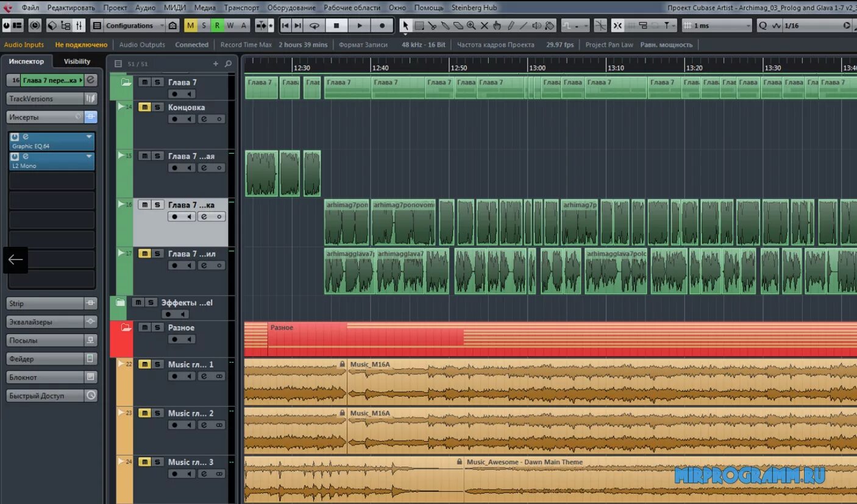
Task: Click the Hand comp tool
Action: coord(497,26)
